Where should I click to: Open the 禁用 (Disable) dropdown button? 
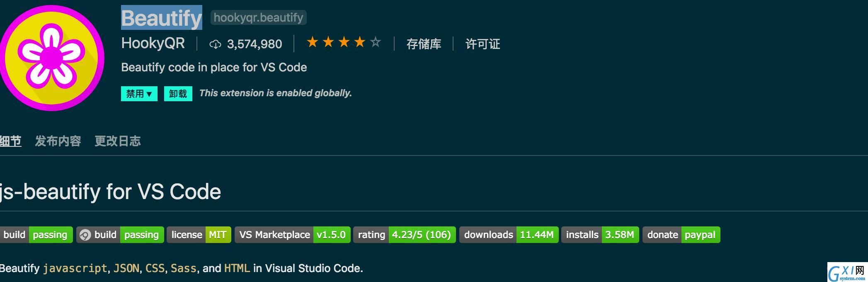pyautogui.click(x=139, y=94)
